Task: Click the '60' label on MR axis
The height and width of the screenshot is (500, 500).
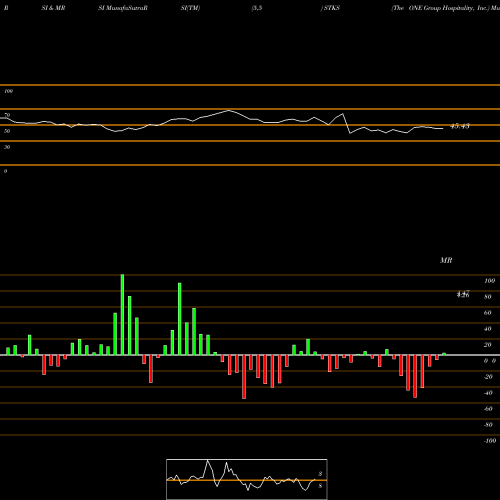Action: pos(488,313)
